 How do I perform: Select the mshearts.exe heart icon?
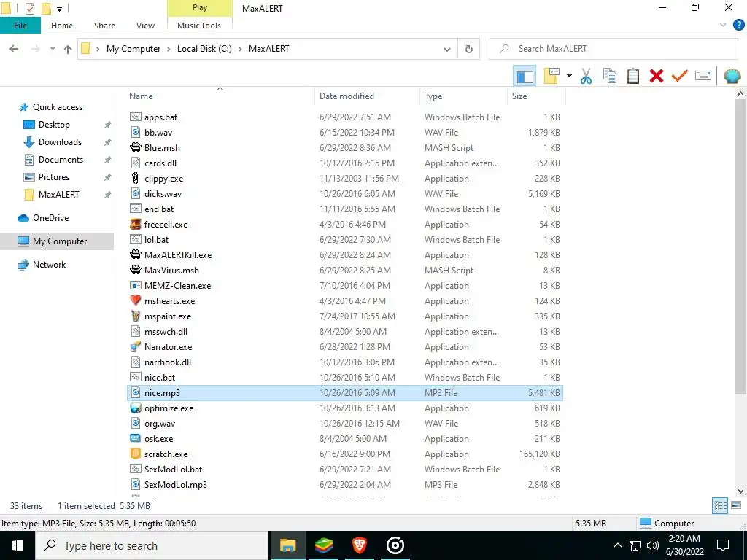135,301
